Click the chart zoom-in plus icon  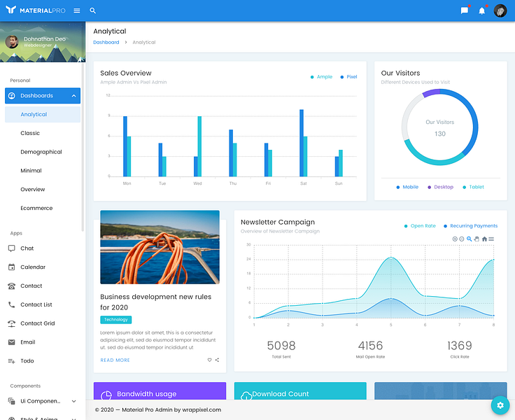coord(455,239)
